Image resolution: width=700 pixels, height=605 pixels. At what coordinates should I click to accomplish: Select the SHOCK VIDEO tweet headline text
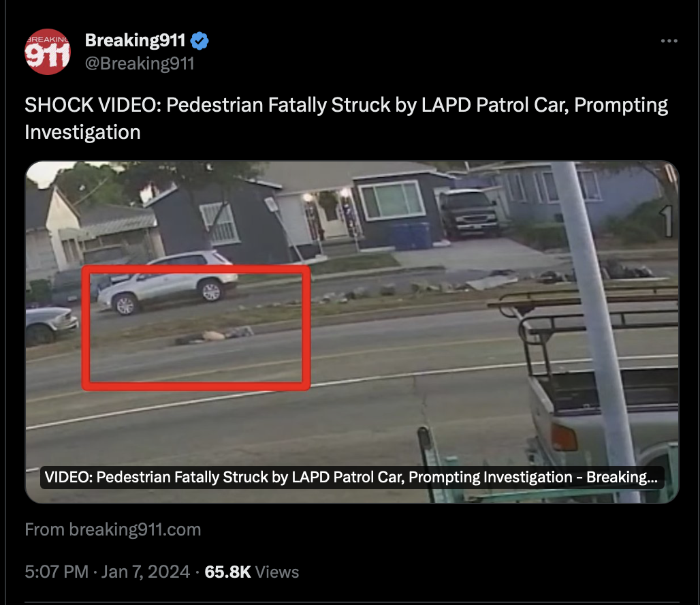[346, 119]
